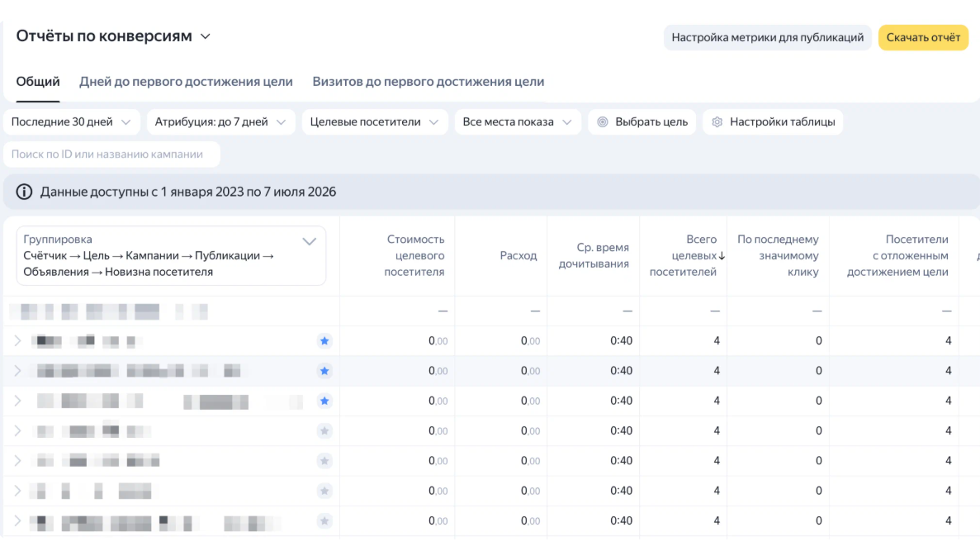Toggle the blue star in the first data row

[x=324, y=341]
